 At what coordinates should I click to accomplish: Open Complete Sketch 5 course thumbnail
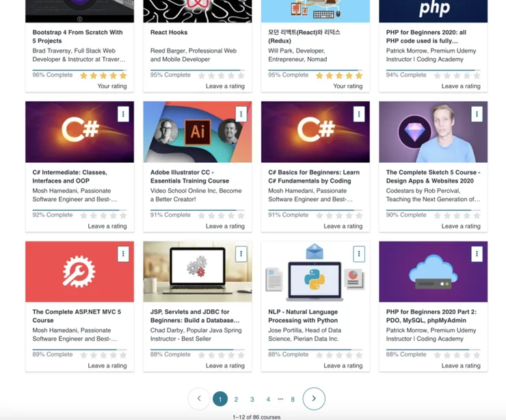[433, 132]
